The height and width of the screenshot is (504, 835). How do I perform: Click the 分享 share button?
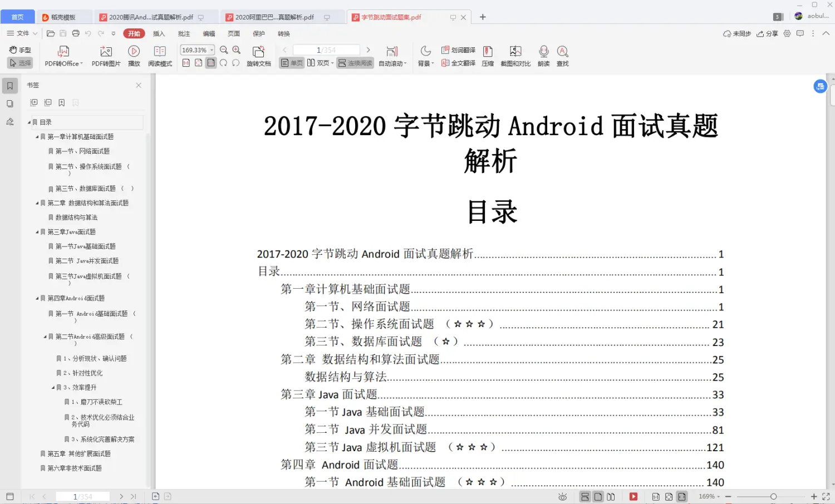pos(767,33)
